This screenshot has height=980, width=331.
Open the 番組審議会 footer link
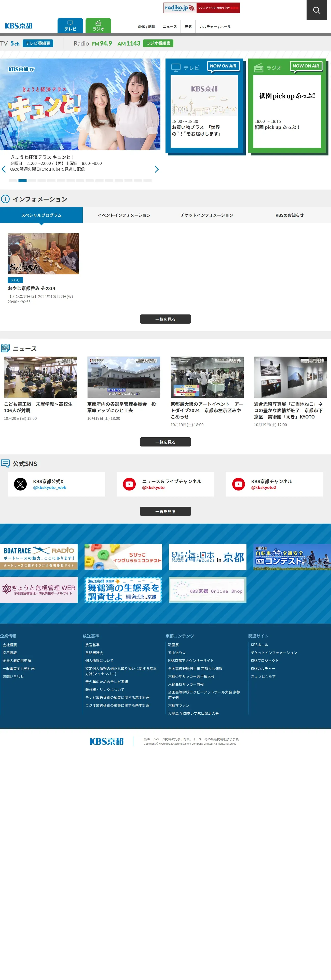click(x=94, y=653)
